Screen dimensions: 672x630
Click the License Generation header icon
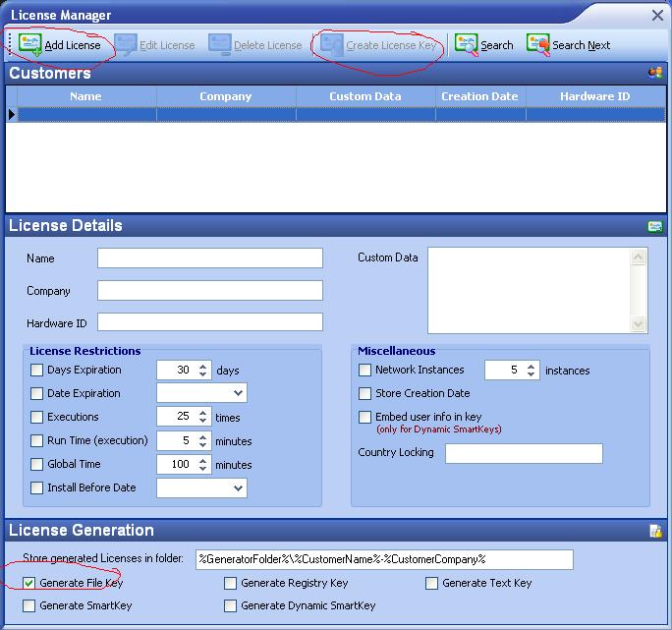click(655, 531)
